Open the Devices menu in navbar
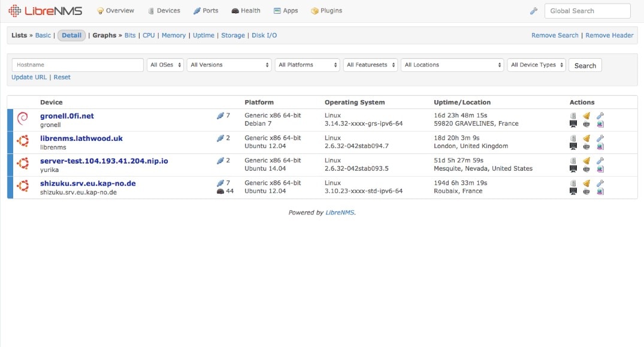Screen dimensions: 644x347 coord(164,11)
